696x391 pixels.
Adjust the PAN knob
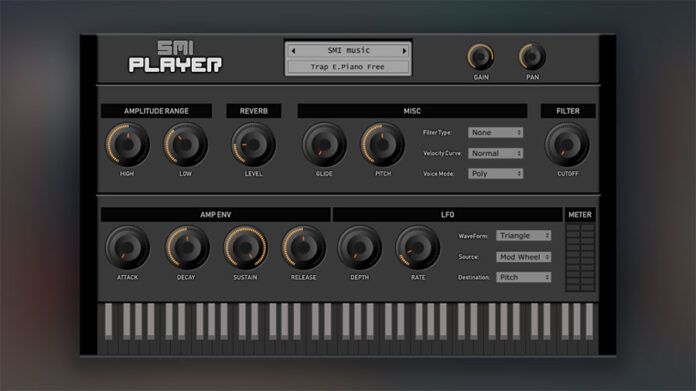click(532, 57)
